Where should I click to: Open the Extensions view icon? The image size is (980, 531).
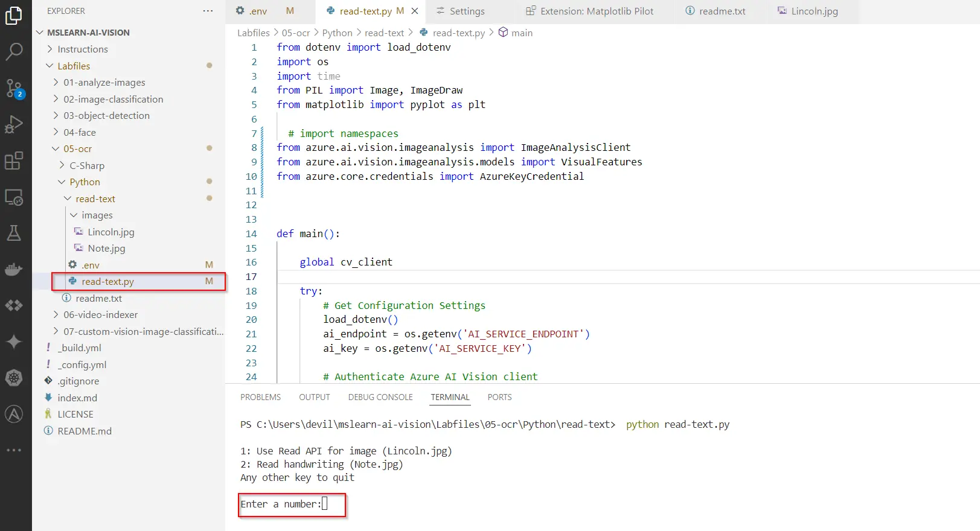coord(14,161)
